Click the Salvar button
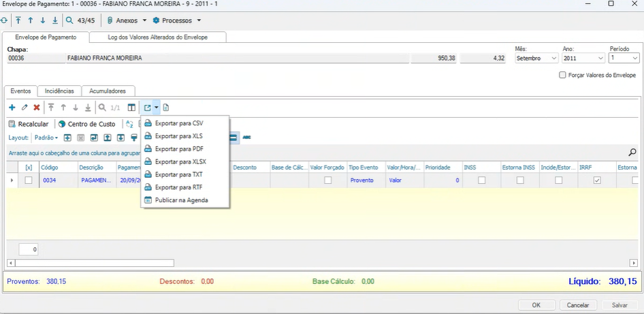Image resolution: width=644 pixels, height=314 pixels. pos(619,305)
